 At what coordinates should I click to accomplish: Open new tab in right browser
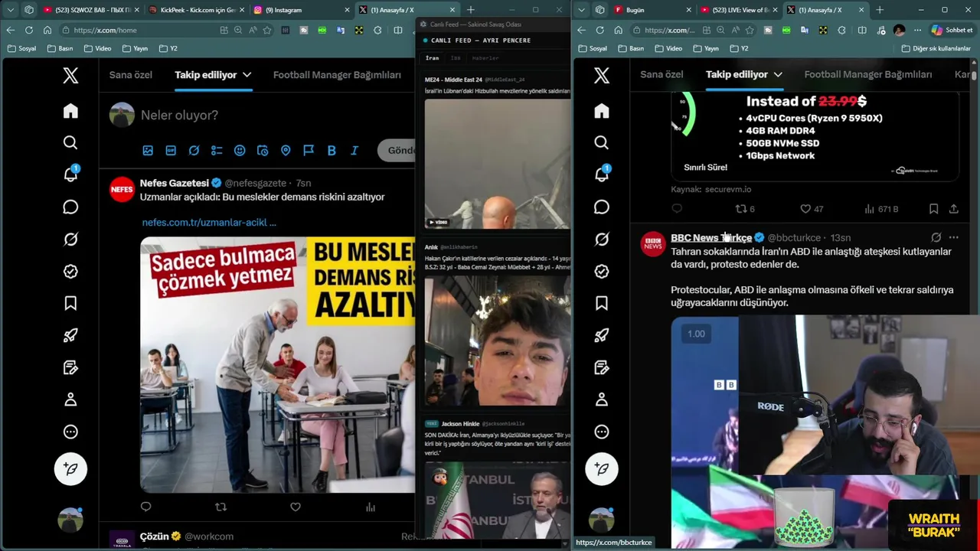(x=880, y=10)
